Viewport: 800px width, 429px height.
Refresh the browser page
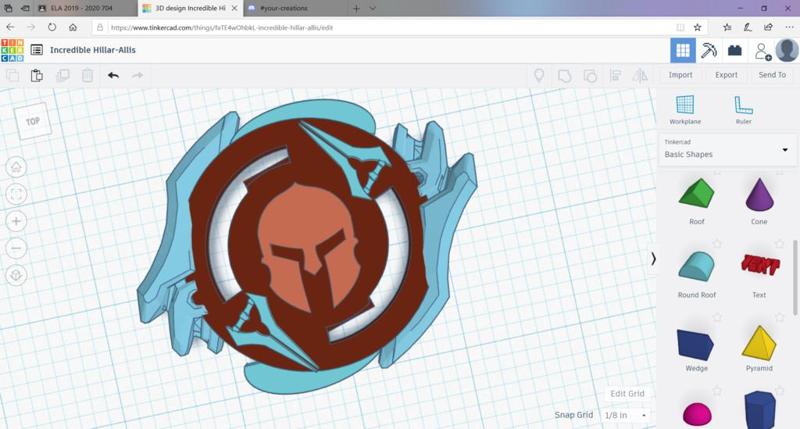pyautogui.click(x=52, y=28)
